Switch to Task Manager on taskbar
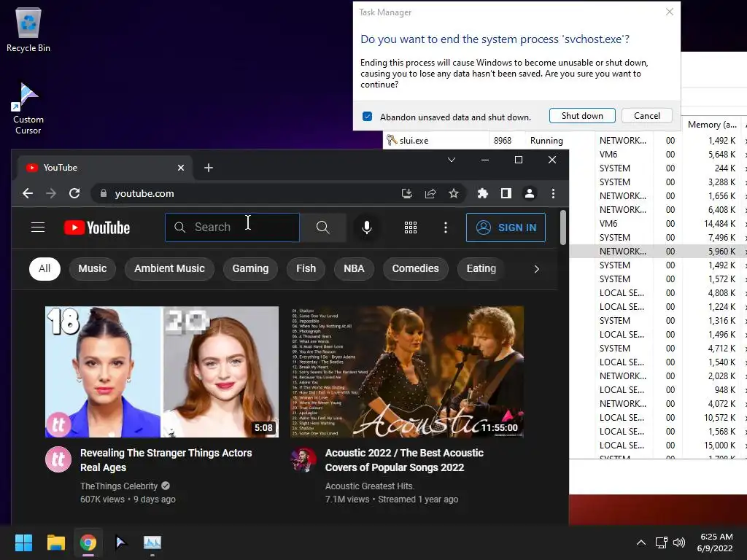Image resolution: width=747 pixels, height=560 pixels. 152,542
